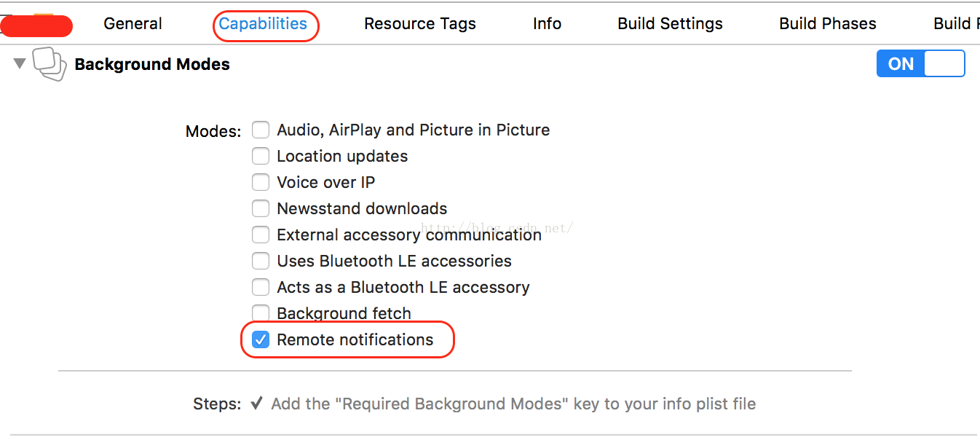The width and height of the screenshot is (980, 440).
Task: Enable the Voice over IP checkbox
Action: click(261, 183)
